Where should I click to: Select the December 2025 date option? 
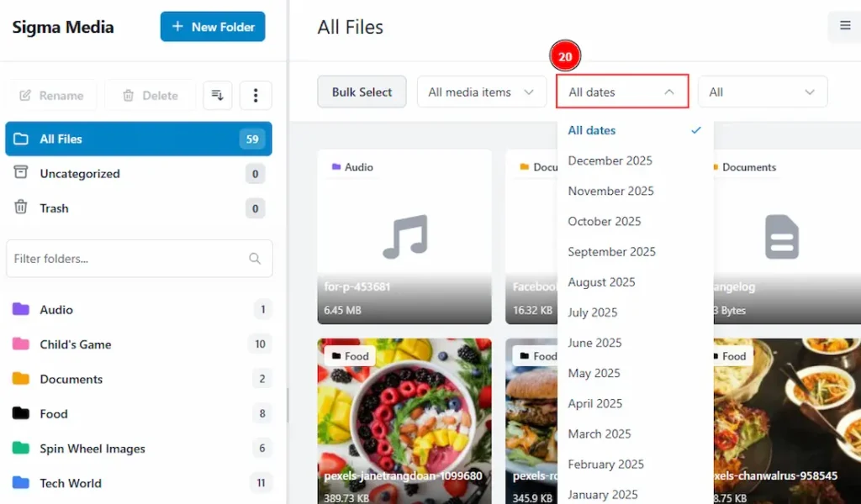tap(610, 160)
